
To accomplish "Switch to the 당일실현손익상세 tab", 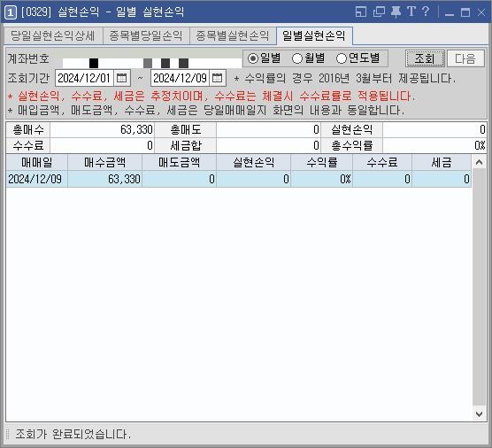I will 53,35.
